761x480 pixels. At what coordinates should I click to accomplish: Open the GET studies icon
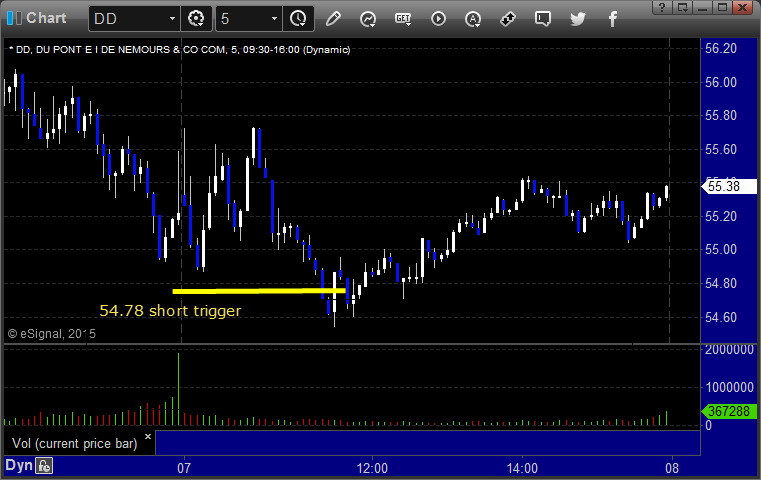(403, 19)
